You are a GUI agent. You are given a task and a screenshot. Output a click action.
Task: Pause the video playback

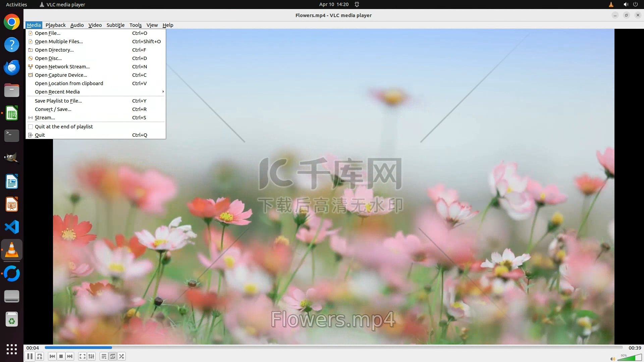30,356
